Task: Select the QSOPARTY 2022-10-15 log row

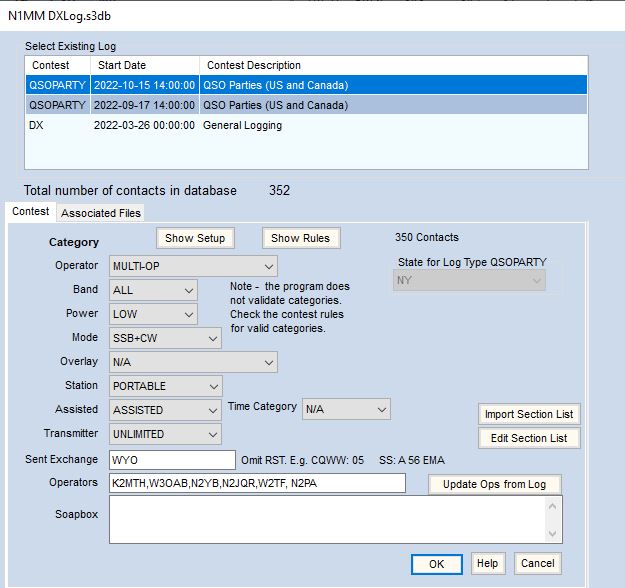Action: tap(307, 85)
